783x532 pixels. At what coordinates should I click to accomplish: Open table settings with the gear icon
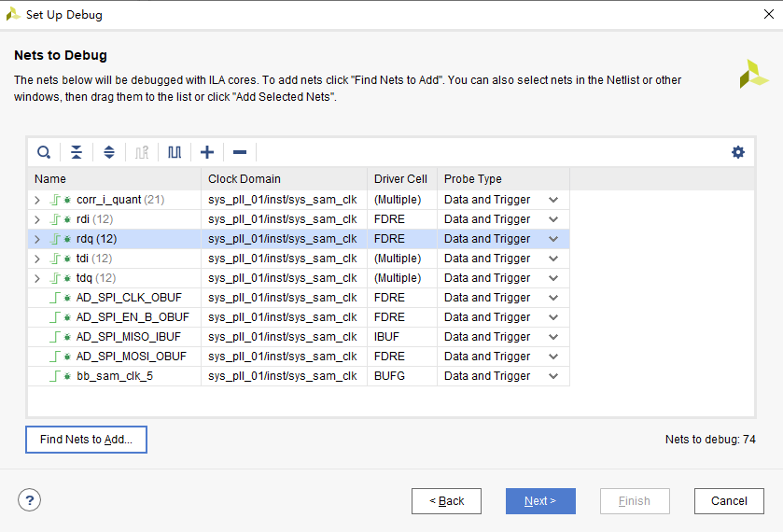click(x=738, y=152)
